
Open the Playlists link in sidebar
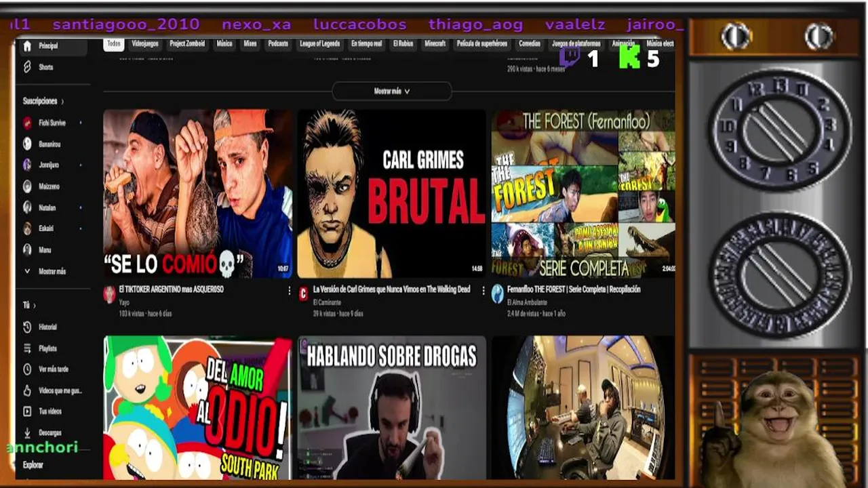click(48, 348)
